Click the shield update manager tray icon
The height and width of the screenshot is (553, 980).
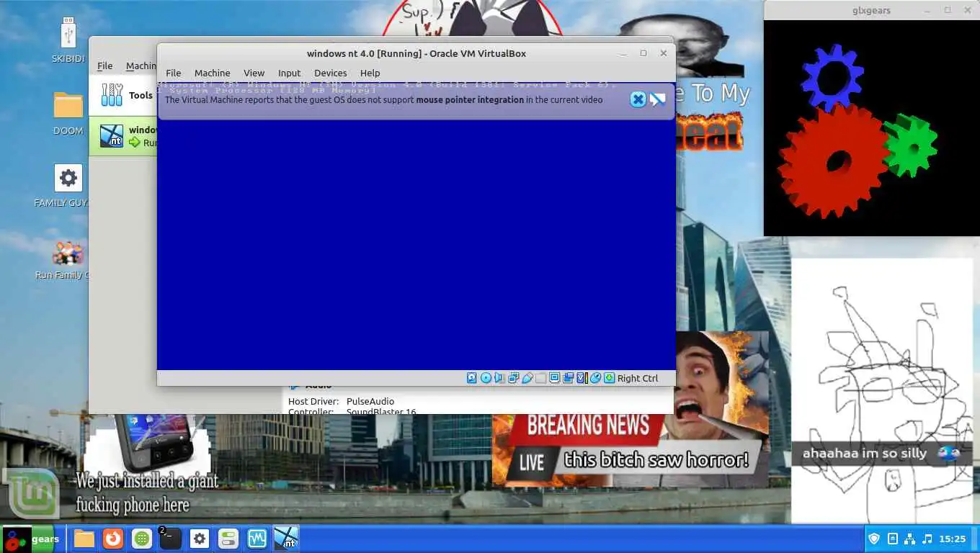click(874, 539)
